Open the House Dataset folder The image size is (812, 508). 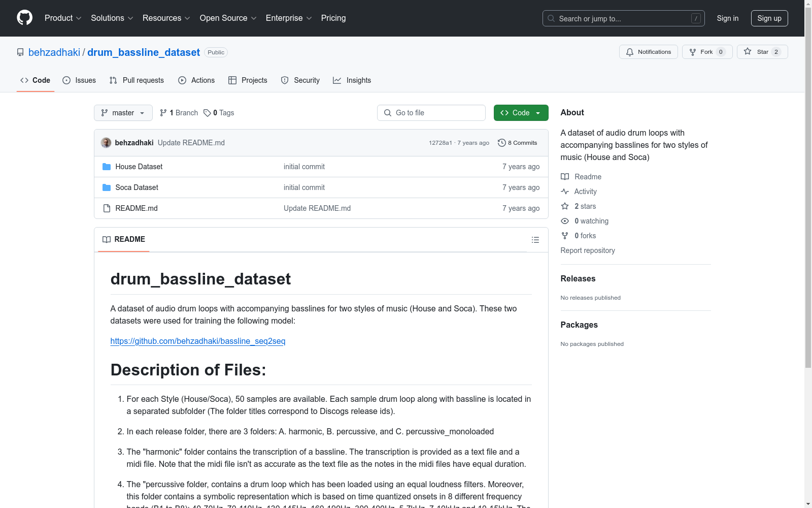click(139, 167)
